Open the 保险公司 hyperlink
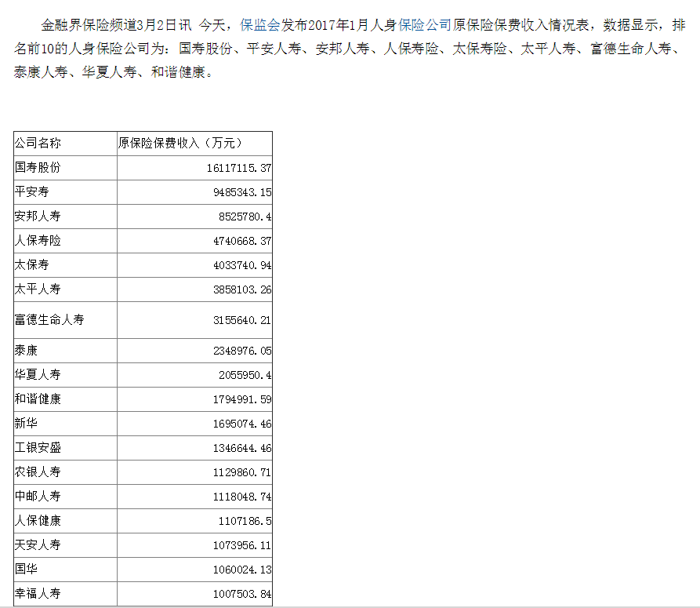The height and width of the screenshot is (608, 700). point(425,25)
